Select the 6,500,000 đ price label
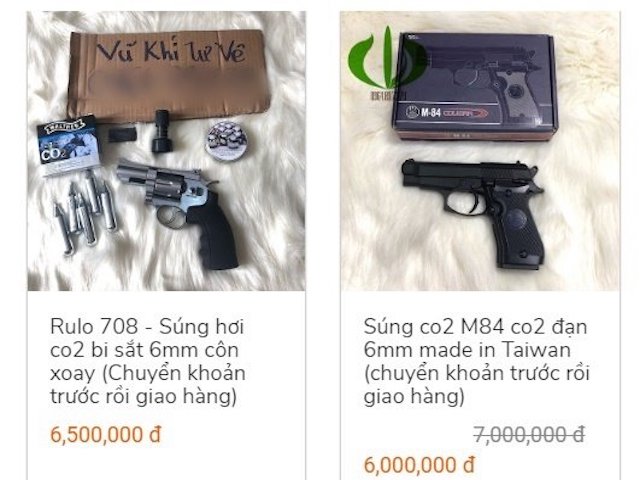This screenshot has height=480, width=640. [106, 434]
